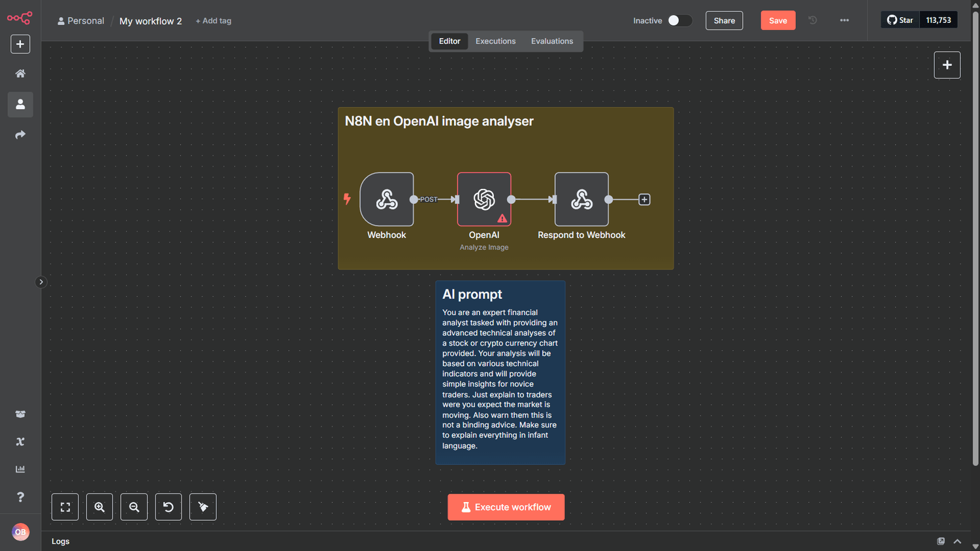Image resolution: width=980 pixels, height=551 pixels.
Task: Click the Webhook node label
Action: coord(387,235)
